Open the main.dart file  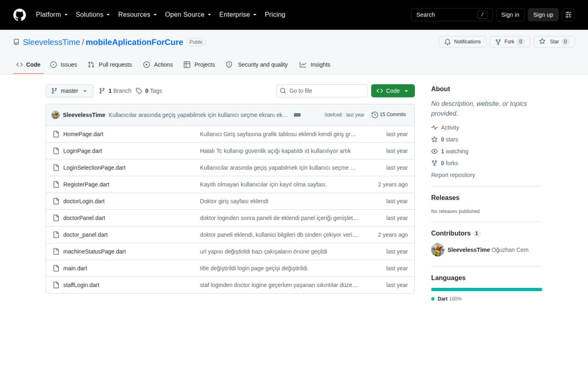pyautogui.click(x=75, y=268)
